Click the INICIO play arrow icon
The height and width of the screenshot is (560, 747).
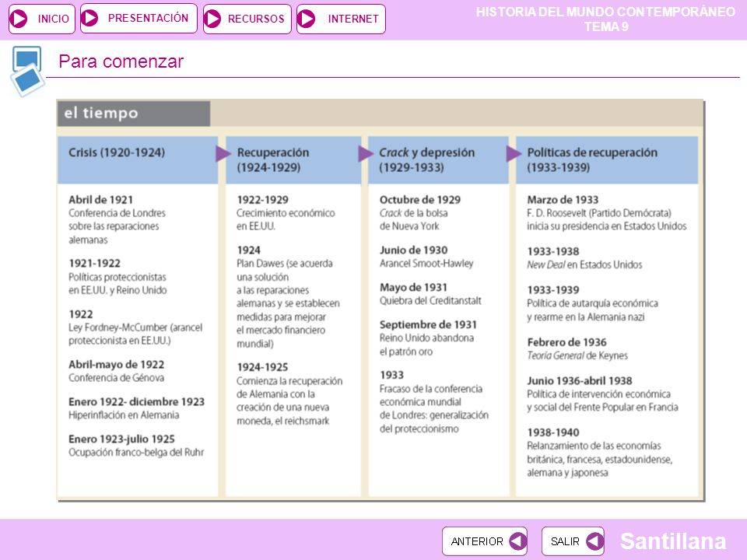pyautogui.click(x=19, y=19)
